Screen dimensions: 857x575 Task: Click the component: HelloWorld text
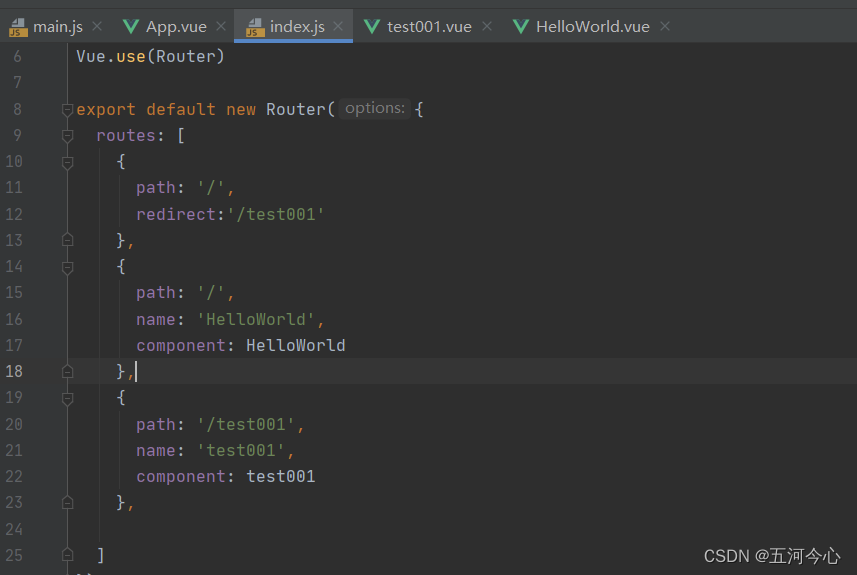(x=240, y=345)
